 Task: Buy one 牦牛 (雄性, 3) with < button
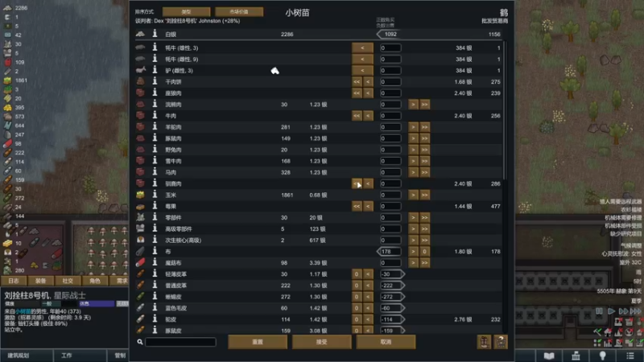(362, 47)
